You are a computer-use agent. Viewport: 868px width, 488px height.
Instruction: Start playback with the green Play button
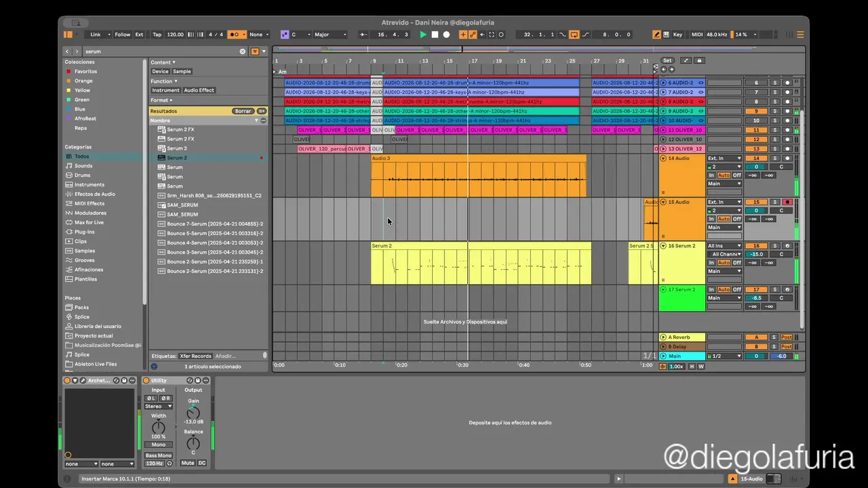pyautogui.click(x=423, y=35)
